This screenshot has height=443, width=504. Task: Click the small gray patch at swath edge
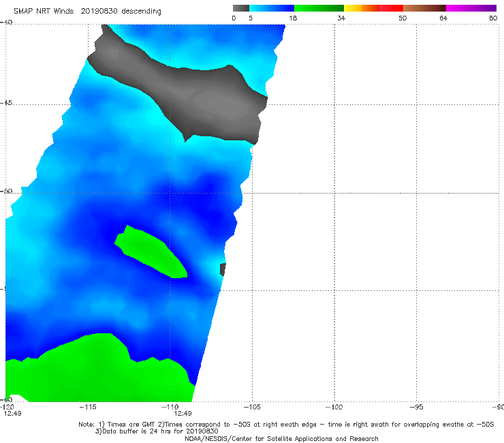(223, 269)
